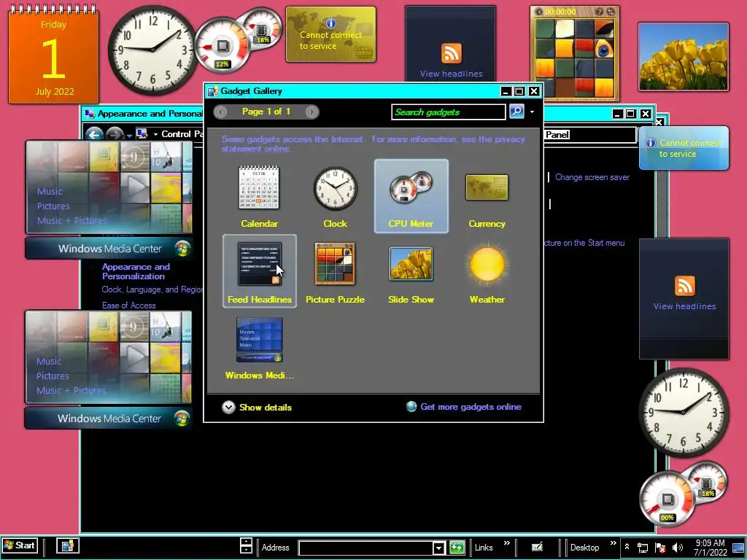Click the Show desktop button on the taskbar

(740, 548)
